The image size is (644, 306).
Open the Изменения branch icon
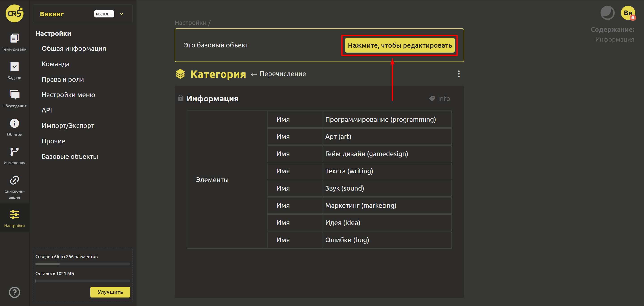[15, 152]
